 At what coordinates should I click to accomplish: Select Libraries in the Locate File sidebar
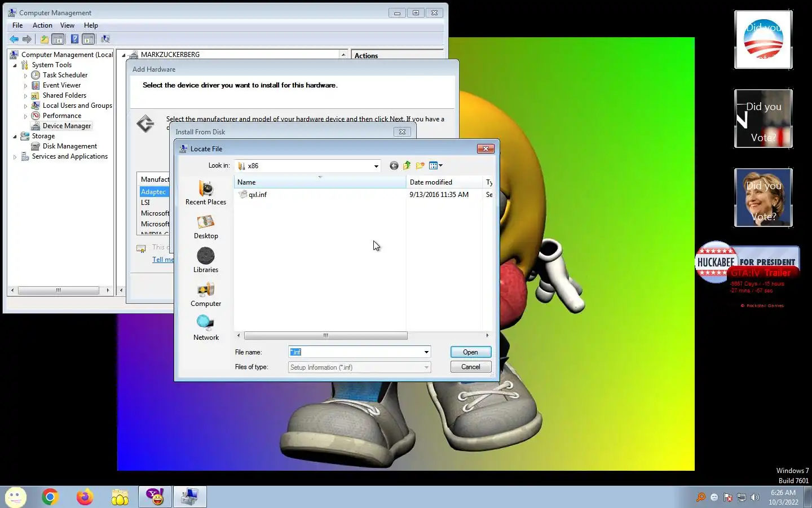coord(206,261)
